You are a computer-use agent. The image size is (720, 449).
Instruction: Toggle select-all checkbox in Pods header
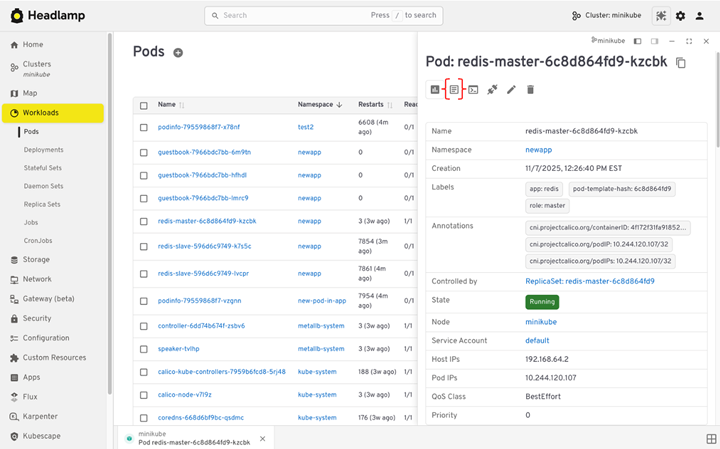click(144, 106)
